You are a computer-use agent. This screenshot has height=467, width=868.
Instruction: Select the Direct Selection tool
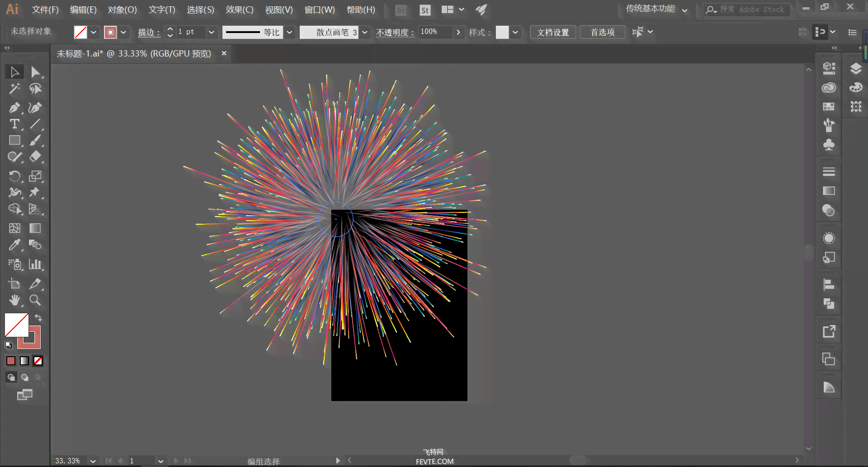coord(35,72)
